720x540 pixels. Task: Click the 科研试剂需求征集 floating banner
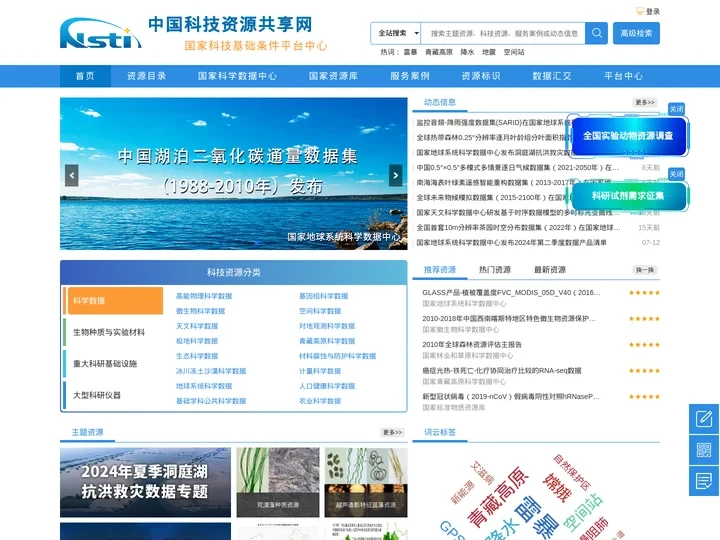[628, 196]
